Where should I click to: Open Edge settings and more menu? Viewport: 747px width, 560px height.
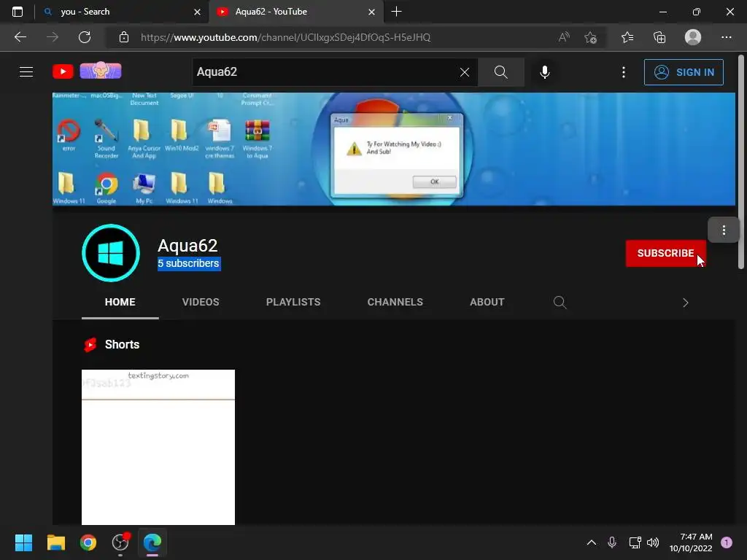point(726,37)
